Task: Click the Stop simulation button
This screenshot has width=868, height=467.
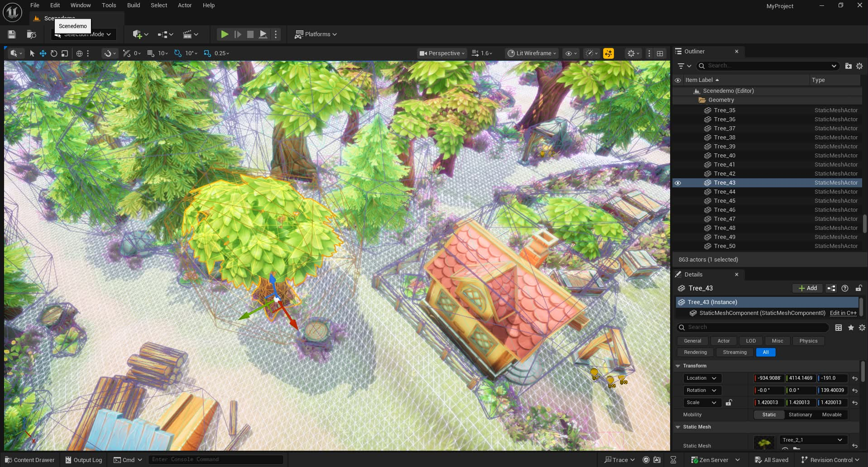Action: click(x=250, y=34)
